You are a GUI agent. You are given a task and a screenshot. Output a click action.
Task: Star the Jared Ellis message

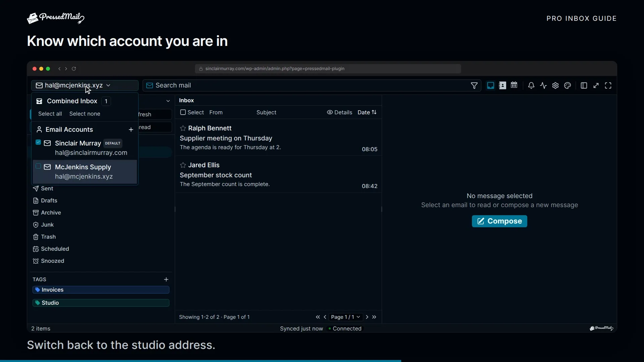pos(183,165)
